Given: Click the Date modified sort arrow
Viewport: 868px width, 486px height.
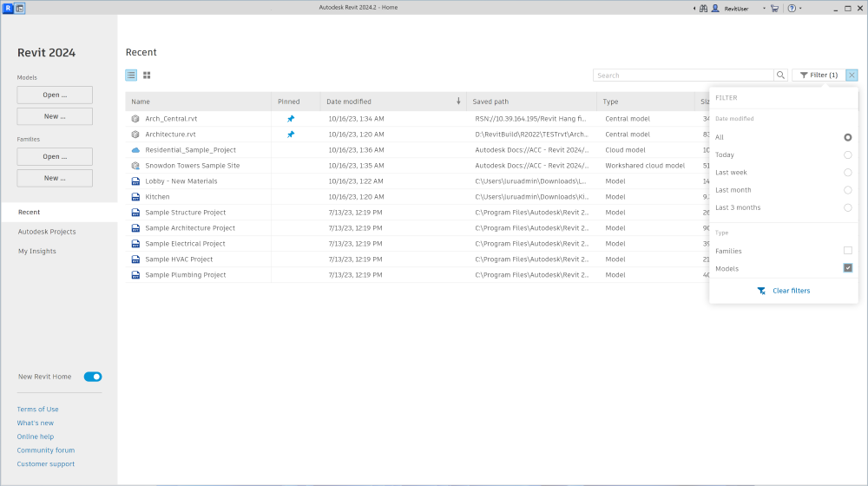Looking at the screenshot, I should click(x=458, y=102).
